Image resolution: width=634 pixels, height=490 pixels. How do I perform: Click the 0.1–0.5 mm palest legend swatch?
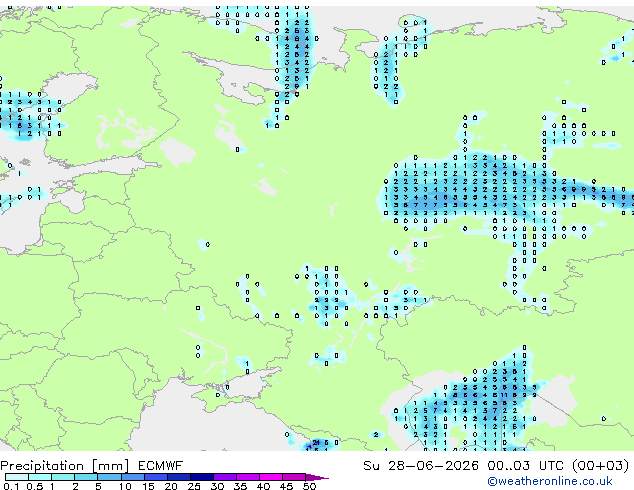[x=17, y=477]
